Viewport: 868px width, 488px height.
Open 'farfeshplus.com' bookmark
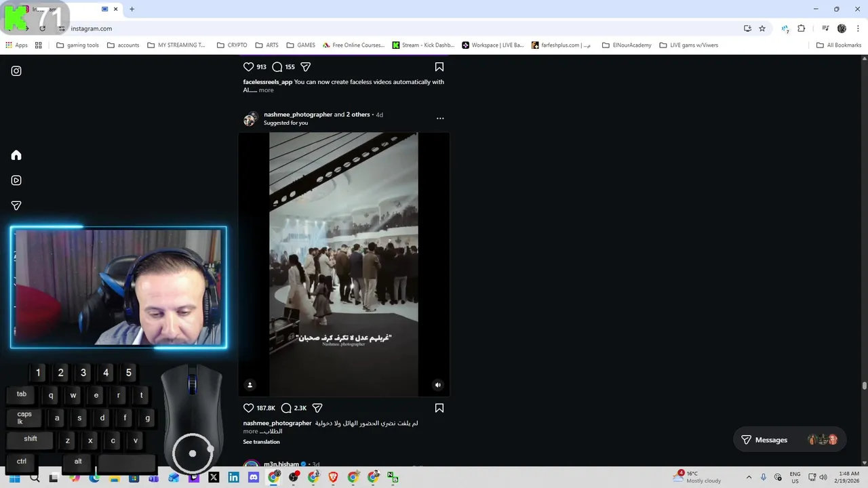pos(561,45)
